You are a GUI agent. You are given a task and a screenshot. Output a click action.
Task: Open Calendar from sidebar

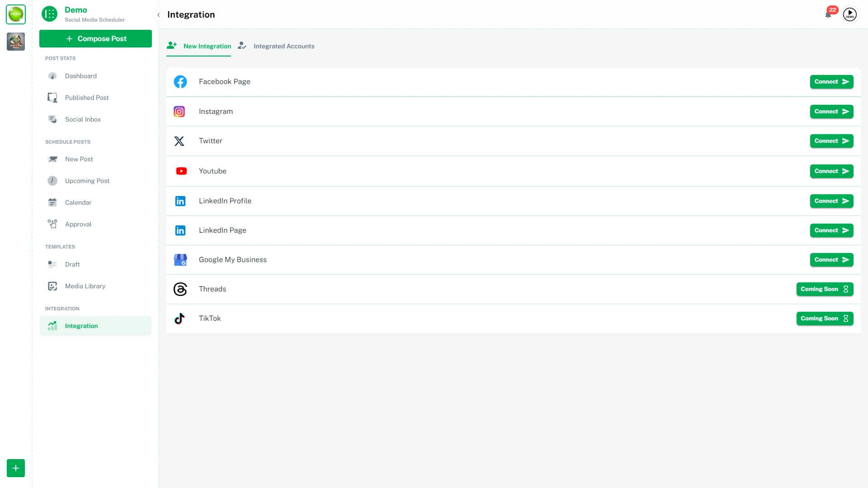[x=95, y=202]
